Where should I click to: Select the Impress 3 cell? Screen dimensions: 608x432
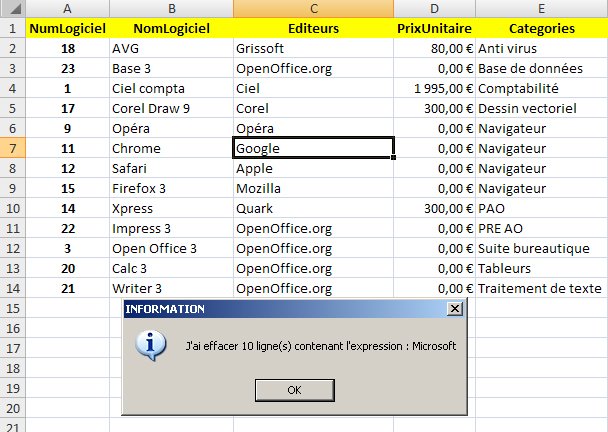tap(171, 228)
